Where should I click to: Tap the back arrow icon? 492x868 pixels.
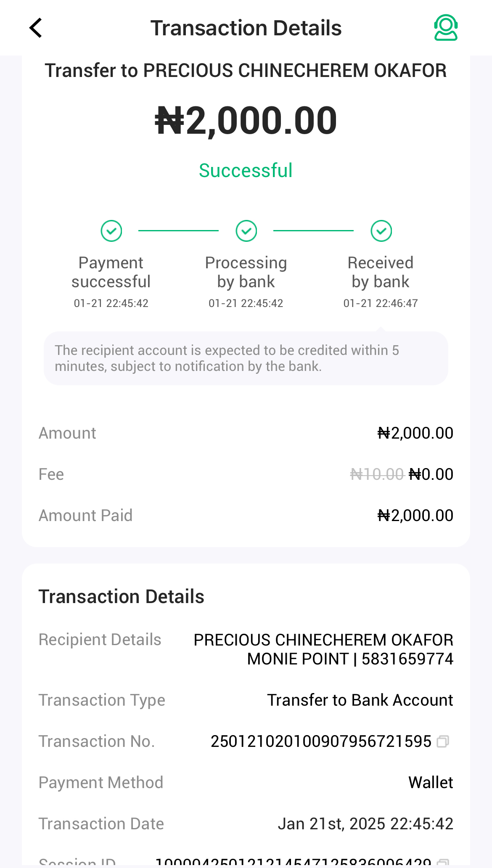pyautogui.click(x=36, y=28)
